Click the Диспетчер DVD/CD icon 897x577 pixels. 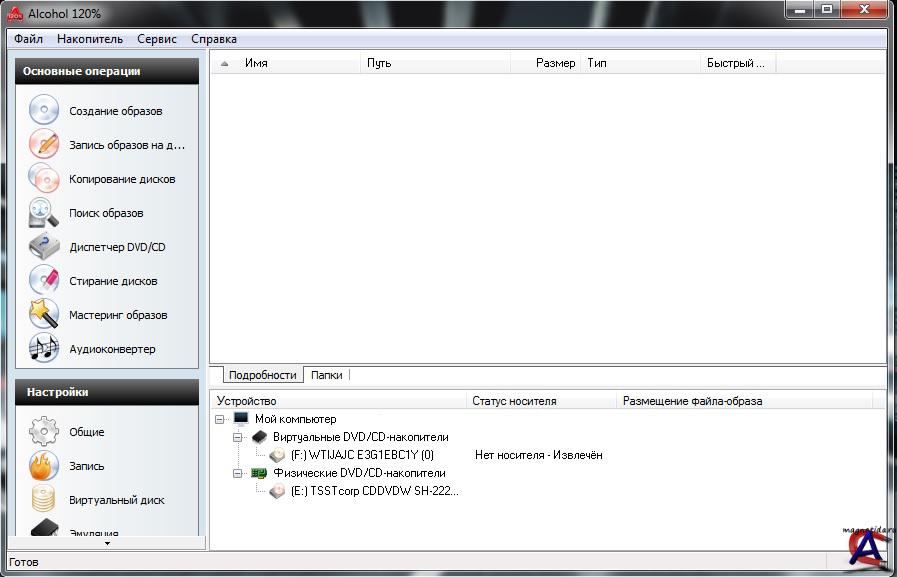tap(44, 246)
